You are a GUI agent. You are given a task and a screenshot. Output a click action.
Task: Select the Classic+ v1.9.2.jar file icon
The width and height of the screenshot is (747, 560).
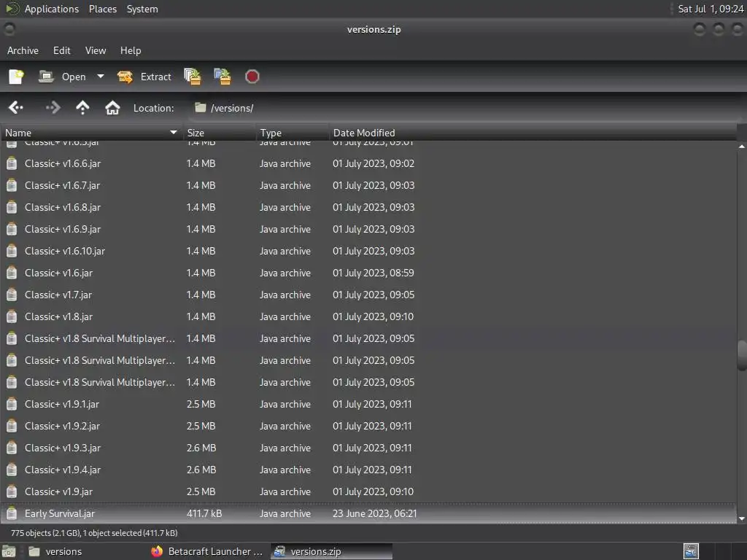tap(12, 426)
